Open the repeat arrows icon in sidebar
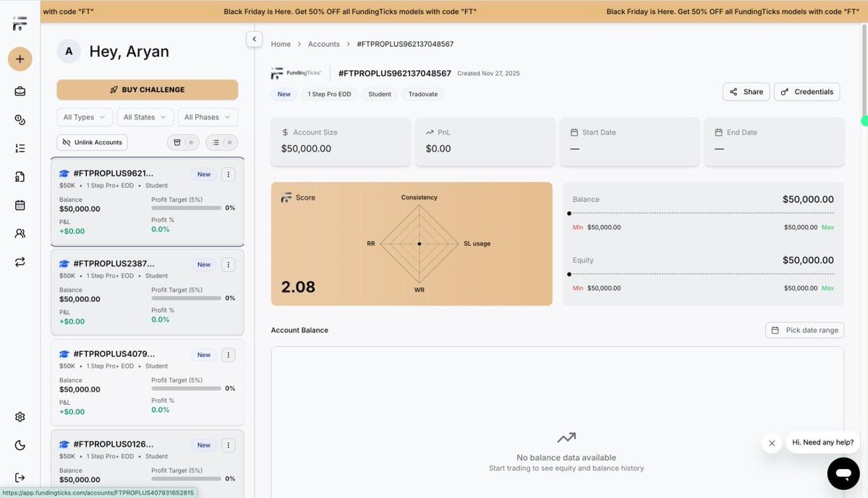868x498 pixels. pyautogui.click(x=20, y=262)
